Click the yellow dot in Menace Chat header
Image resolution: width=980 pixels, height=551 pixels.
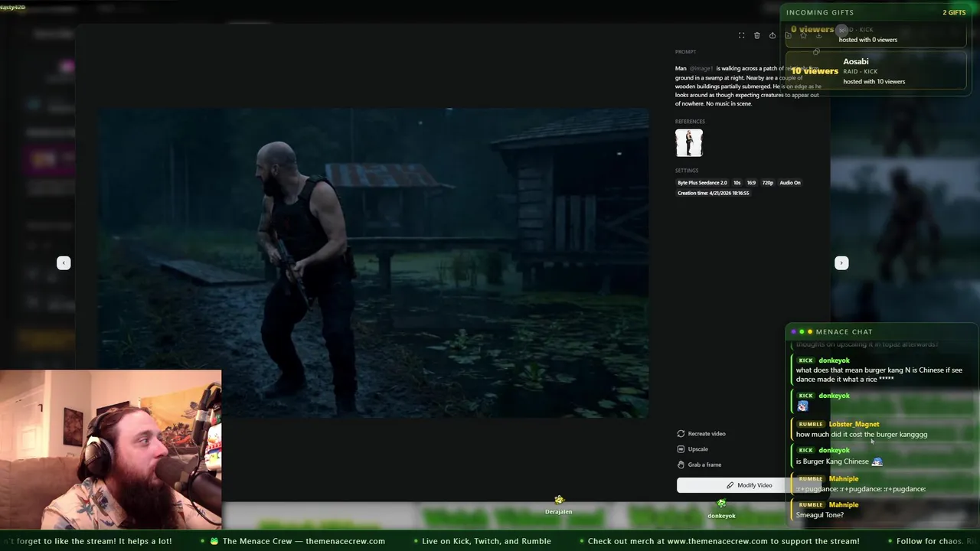click(810, 331)
